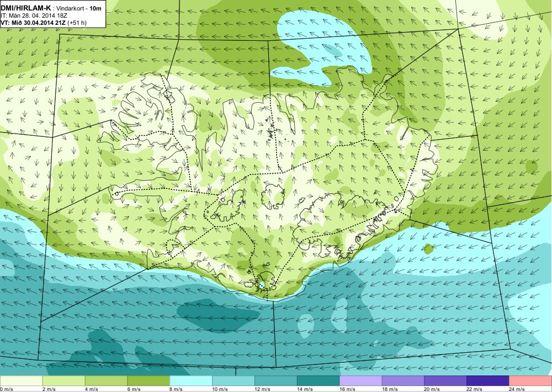Click the '0 m/s' legend label
552x392 pixels.
coord(6,389)
